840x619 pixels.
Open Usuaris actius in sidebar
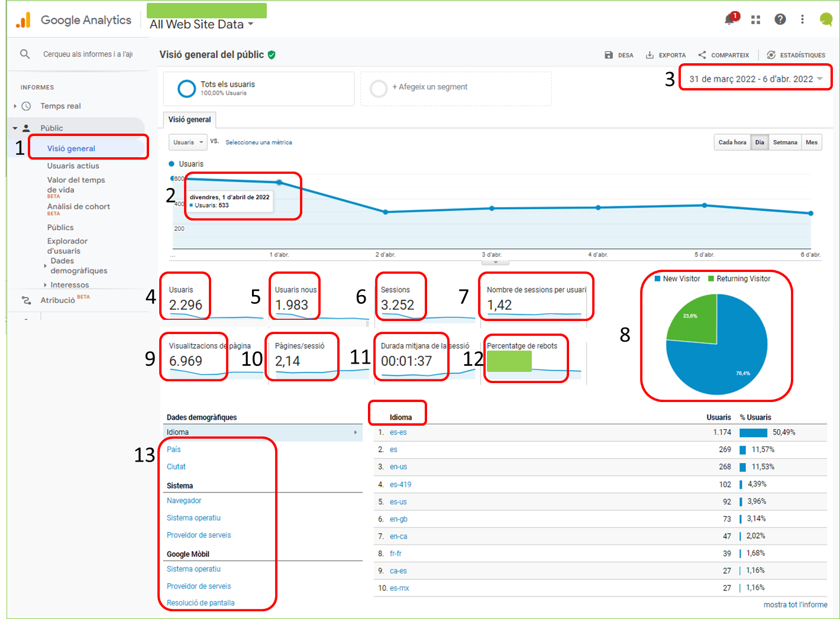point(73,166)
